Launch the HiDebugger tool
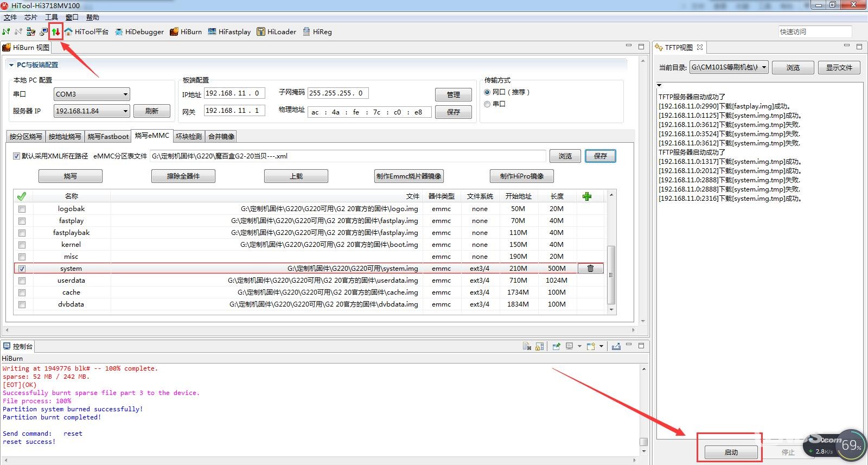Image resolution: width=868 pixels, height=465 pixels. click(x=139, y=31)
